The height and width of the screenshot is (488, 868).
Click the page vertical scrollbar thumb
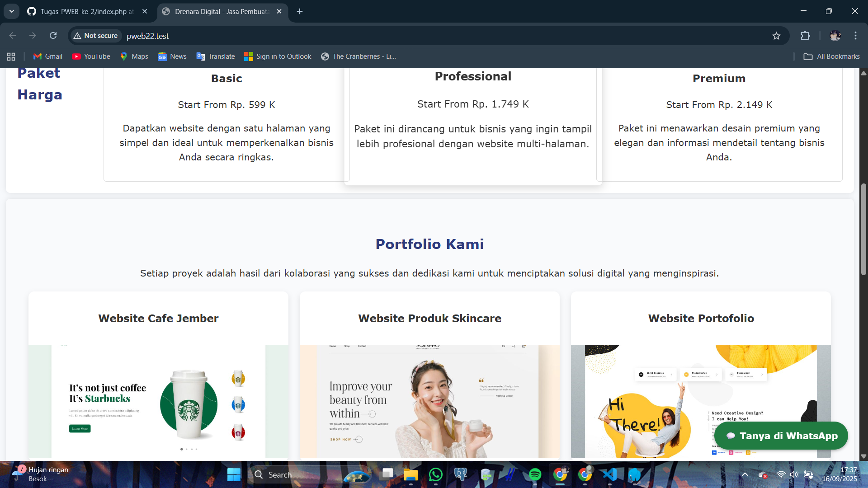click(x=863, y=228)
